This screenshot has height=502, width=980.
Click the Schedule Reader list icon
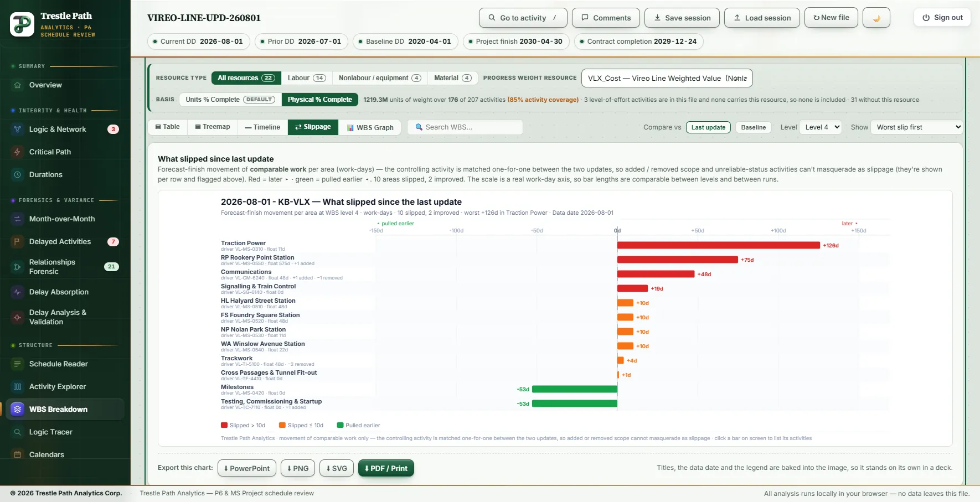17,364
